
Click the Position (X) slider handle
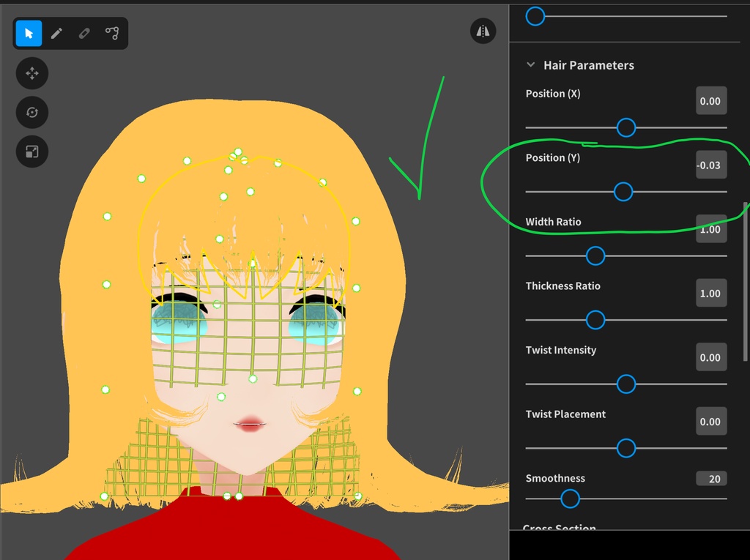click(625, 127)
